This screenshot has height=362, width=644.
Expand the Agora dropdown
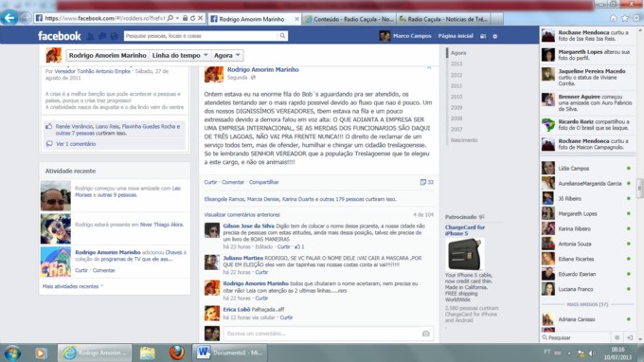click(226, 55)
